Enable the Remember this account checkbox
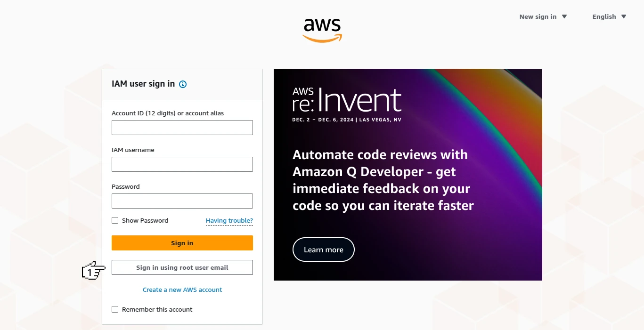This screenshot has height=330, width=644. [x=115, y=309]
